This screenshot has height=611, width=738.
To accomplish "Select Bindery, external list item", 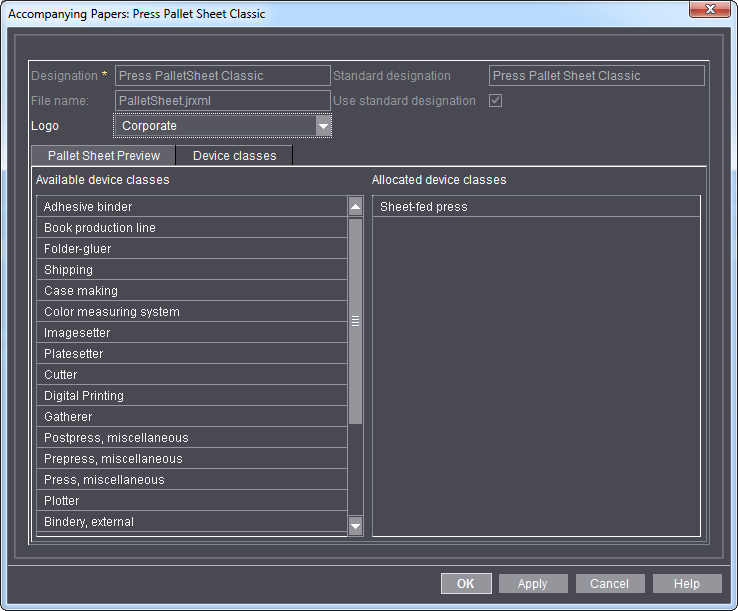I will point(192,522).
